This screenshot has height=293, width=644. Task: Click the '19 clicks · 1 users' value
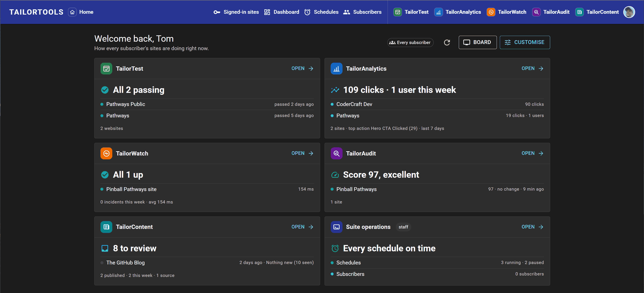(x=525, y=116)
